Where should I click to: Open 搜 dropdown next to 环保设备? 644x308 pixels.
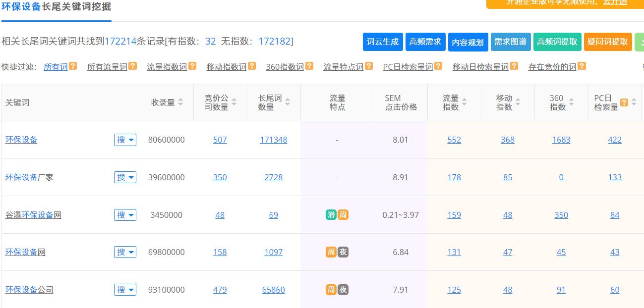click(125, 140)
